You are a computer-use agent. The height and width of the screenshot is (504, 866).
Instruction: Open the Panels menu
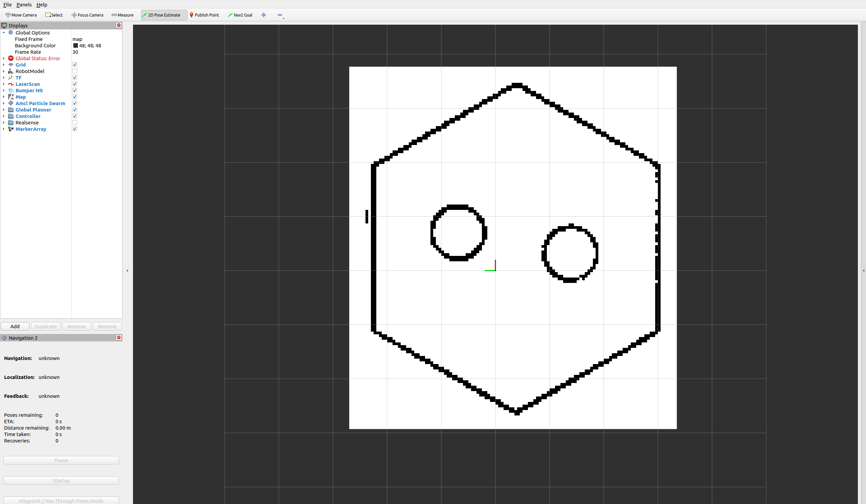(x=24, y=4)
